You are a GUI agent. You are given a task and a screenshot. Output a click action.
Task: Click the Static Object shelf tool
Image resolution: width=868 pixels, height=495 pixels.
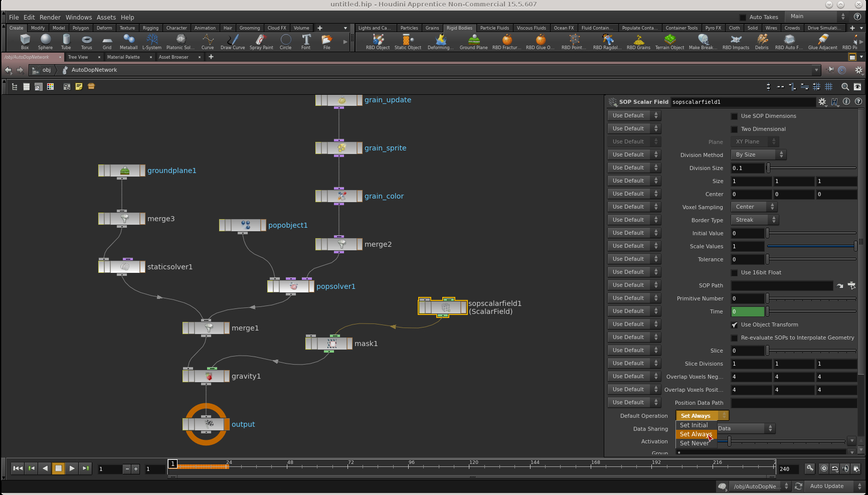408,42
